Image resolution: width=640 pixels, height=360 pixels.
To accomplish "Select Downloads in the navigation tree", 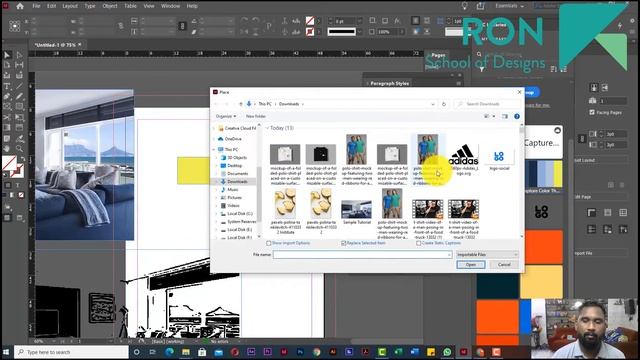I will click(x=238, y=182).
